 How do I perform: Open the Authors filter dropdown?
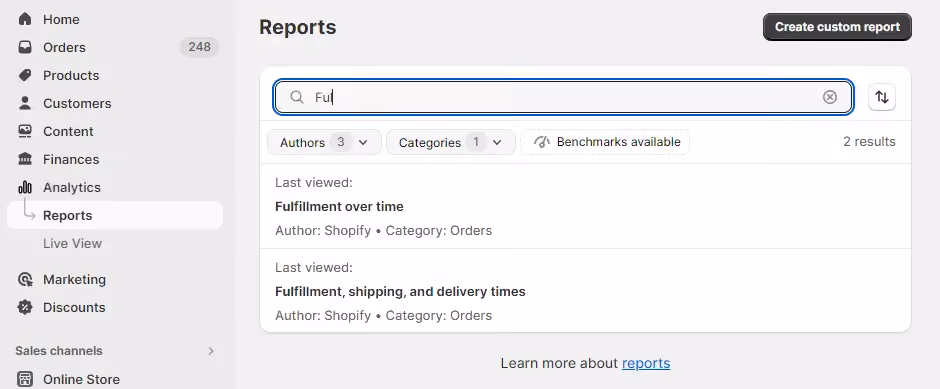pyautogui.click(x=324, y=143)
